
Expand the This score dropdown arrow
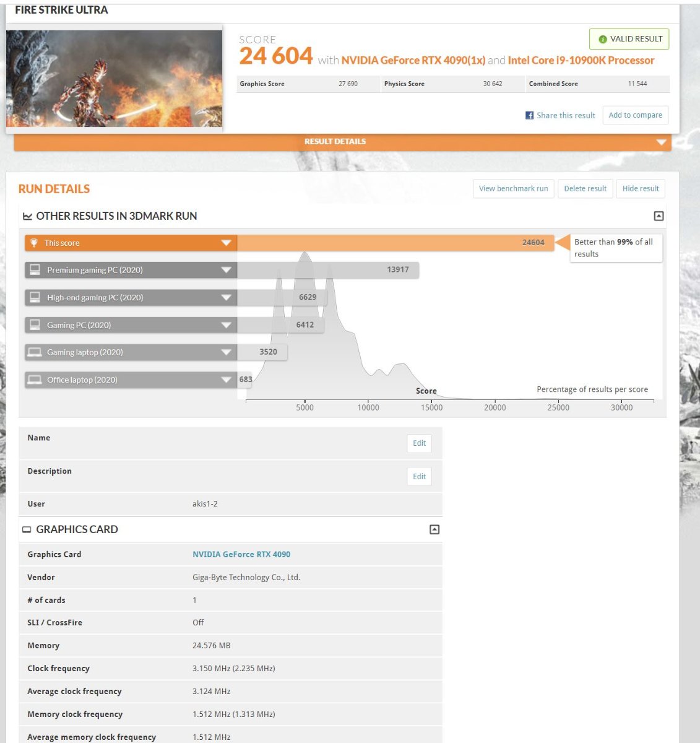(226, 243)
